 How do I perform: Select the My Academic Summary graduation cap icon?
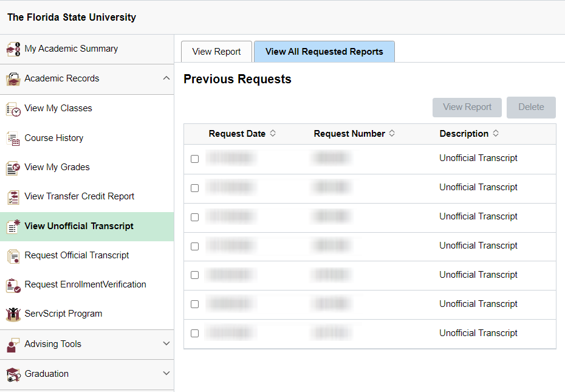click(13, 49)
